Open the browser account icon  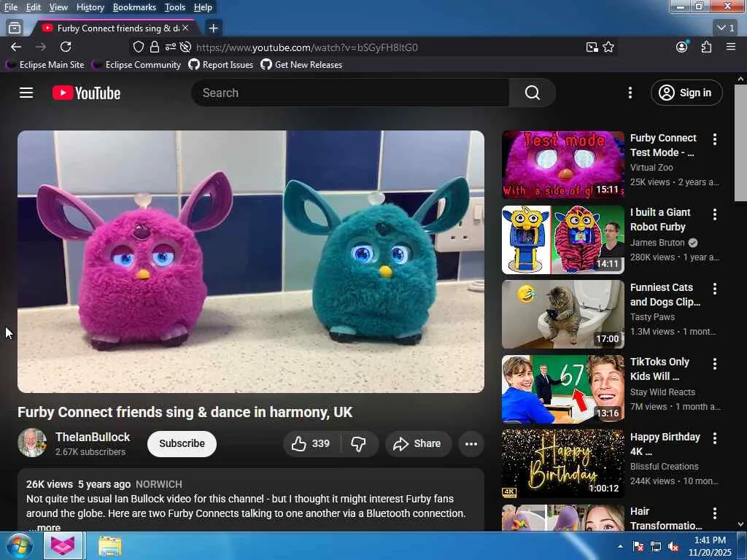(x=682, y=47)
